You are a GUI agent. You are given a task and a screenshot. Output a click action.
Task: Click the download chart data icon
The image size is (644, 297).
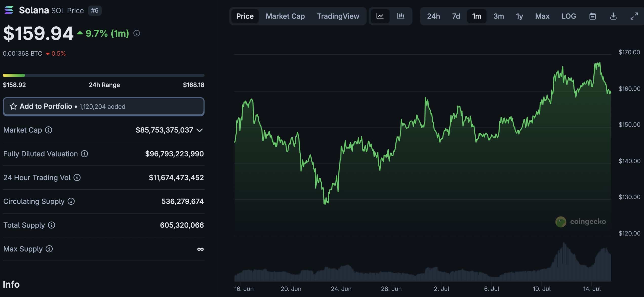(613, 16)
